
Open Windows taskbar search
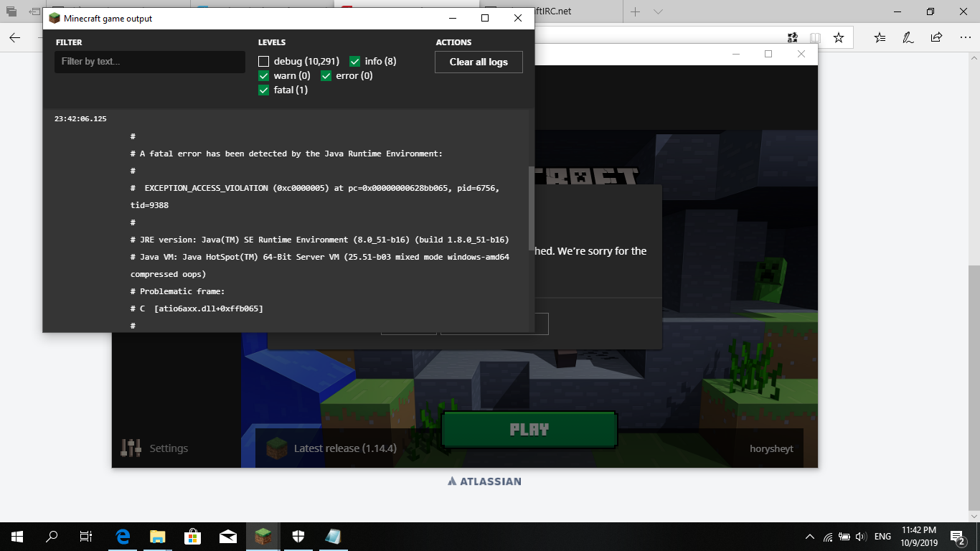[52, 537]
